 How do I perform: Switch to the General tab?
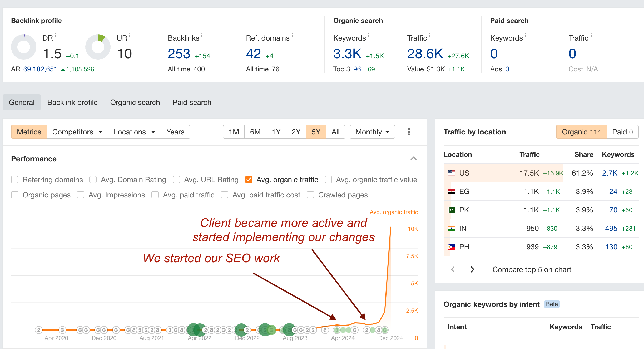[22, 103]
